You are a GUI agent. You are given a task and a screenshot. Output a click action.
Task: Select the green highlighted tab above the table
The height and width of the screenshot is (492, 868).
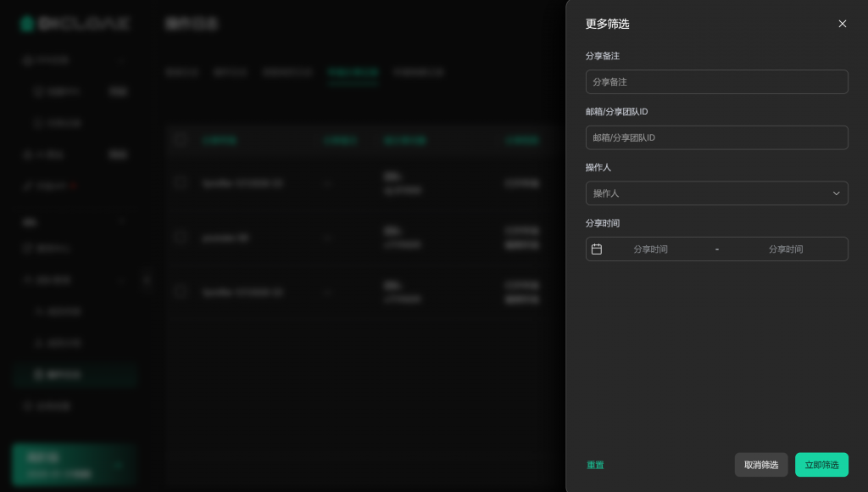pyautogui.click(x=353, y=73)
